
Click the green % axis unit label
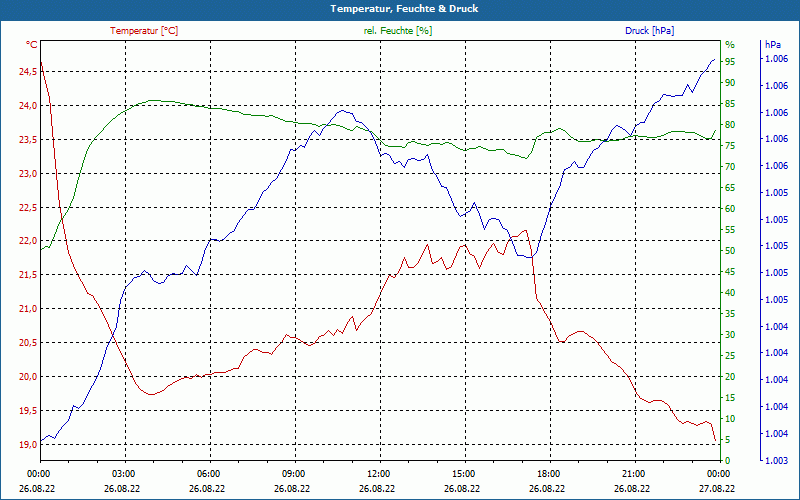coord(730,45)
